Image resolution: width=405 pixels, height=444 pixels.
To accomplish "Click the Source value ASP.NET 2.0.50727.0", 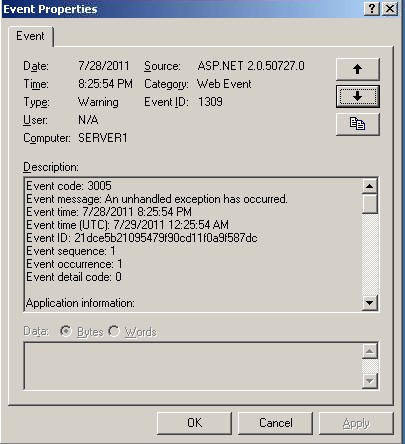I will coord(251,66).
